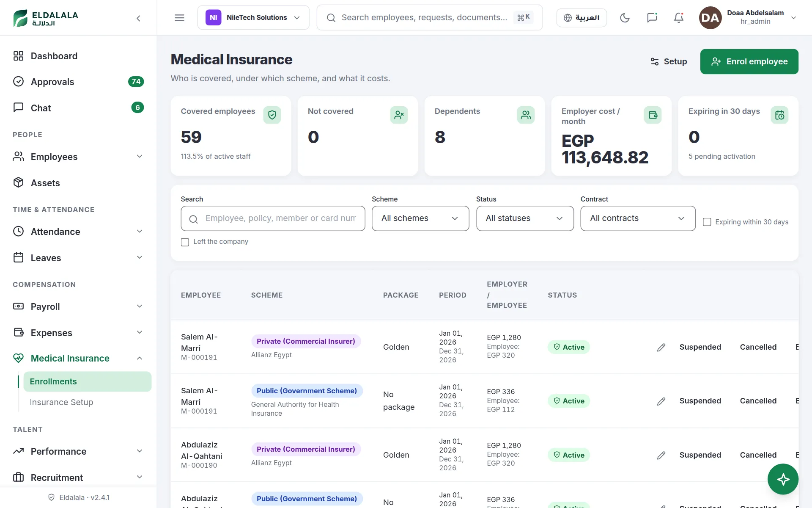Open the Chat sidebar item
812x508 pixels.
click(78, 108)
